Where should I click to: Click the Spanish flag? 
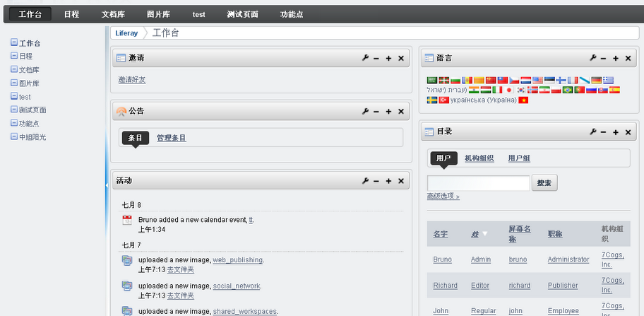(614, 90)
